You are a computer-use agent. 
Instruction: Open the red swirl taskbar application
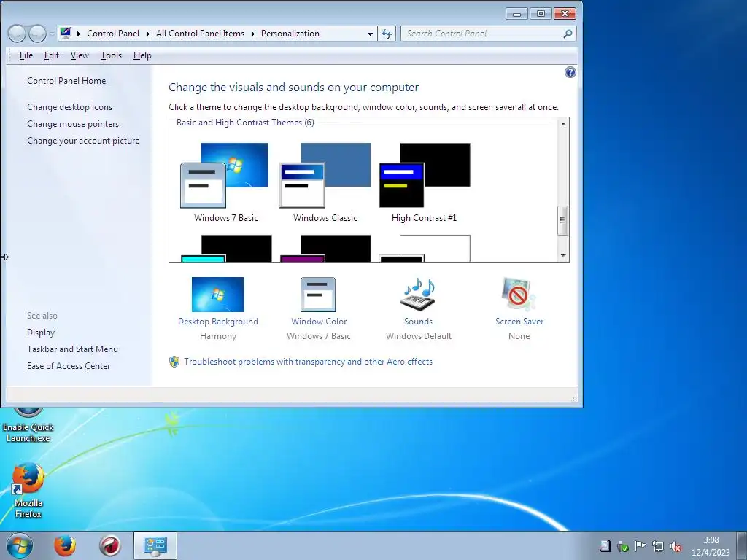[110, 545]
